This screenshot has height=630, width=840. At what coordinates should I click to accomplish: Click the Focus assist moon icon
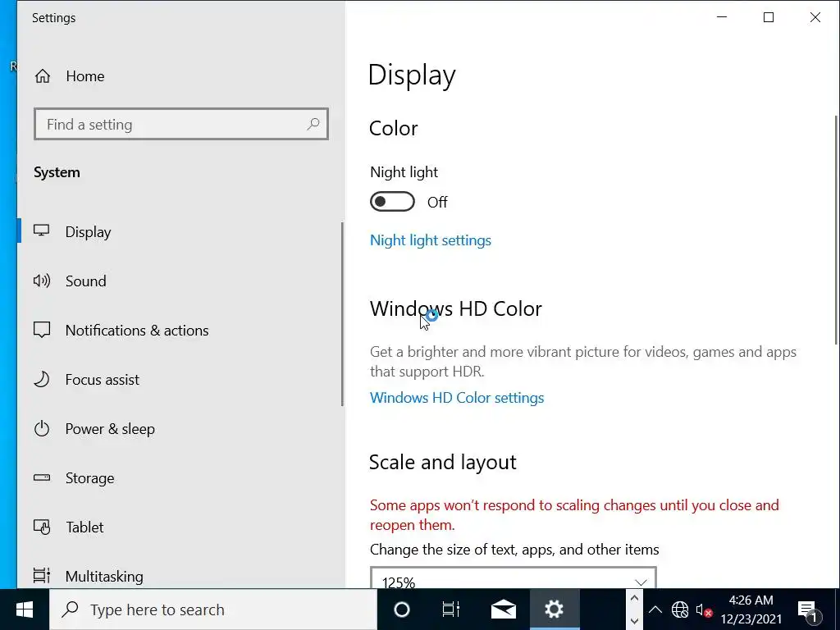(41, 379)
